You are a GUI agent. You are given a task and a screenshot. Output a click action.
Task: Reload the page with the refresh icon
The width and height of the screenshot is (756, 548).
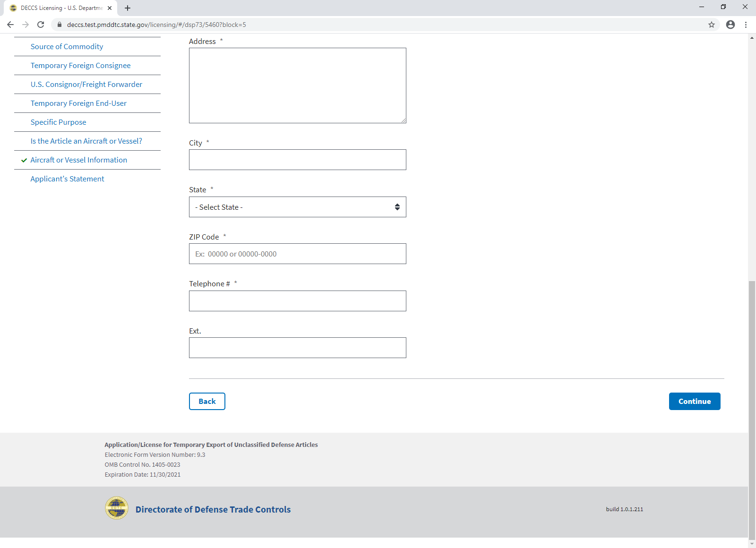point(41,25)
